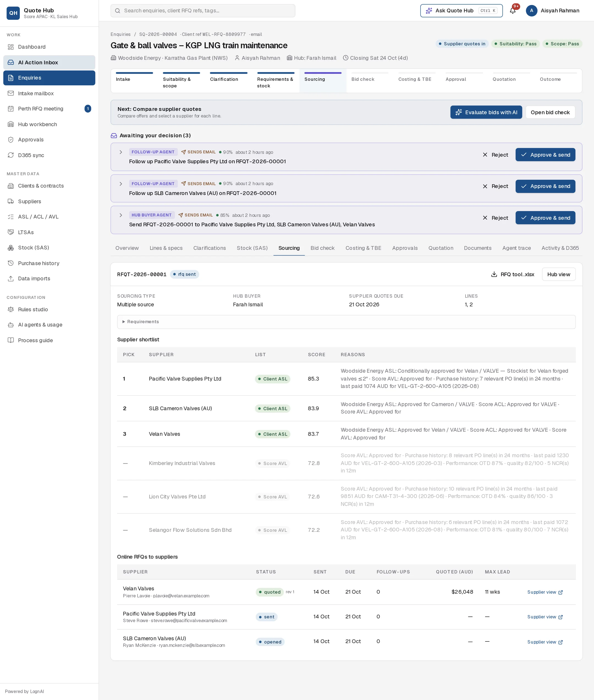Image resolution: width=594 pixels, height=700 pixels.
Task: Click Evaluate bids with AI
Action: pyautogui.click(x=486, y=112)
